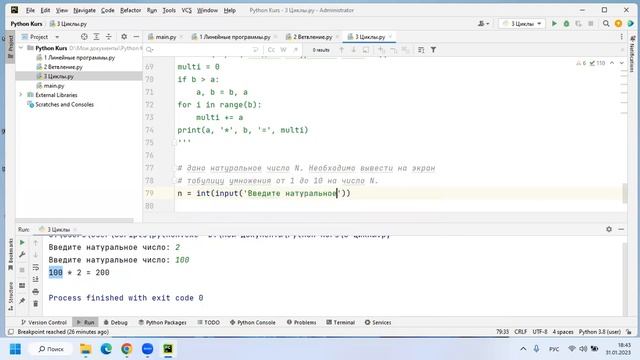The image size is (640, 360).
Task: Jump to next highlighted problem arrow
Action: point(622,63)
